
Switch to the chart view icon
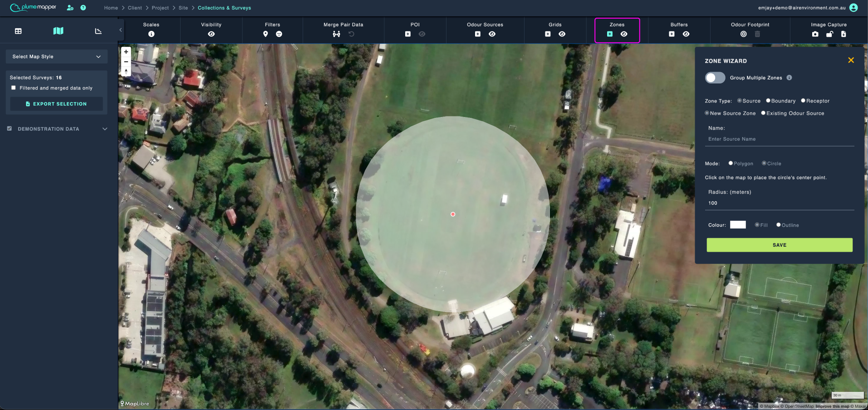tap(98, 31)
